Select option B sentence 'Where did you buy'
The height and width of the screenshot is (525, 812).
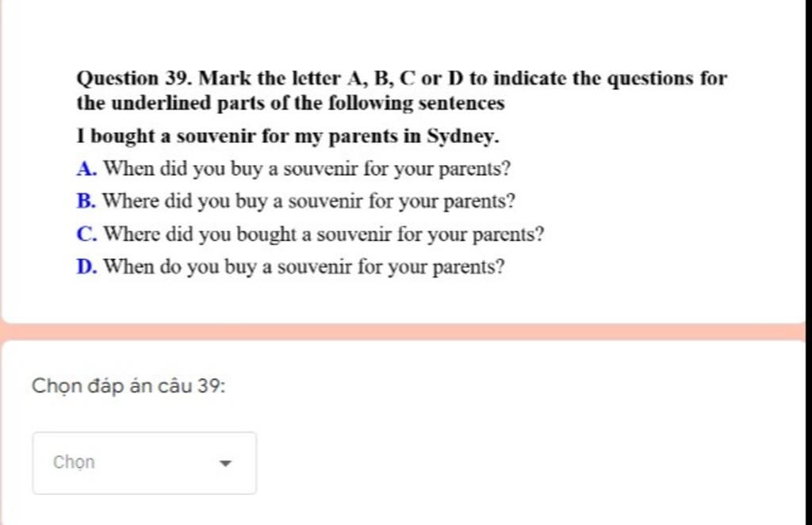pos(308,201)
